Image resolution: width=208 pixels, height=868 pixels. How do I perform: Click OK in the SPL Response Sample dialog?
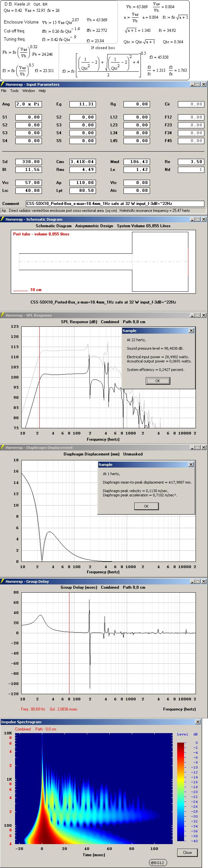click(x=158, y=381)
